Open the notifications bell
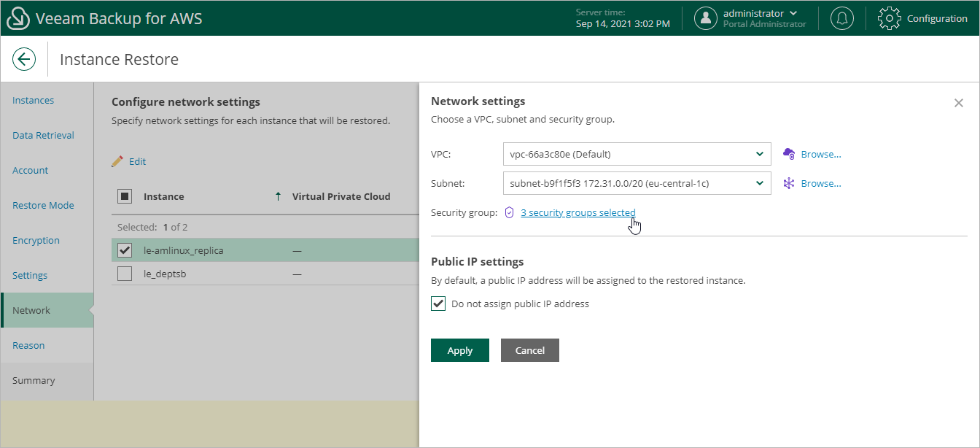Image resolution: width=980 pixels, height=448 pixels. (x=842, y=18)
